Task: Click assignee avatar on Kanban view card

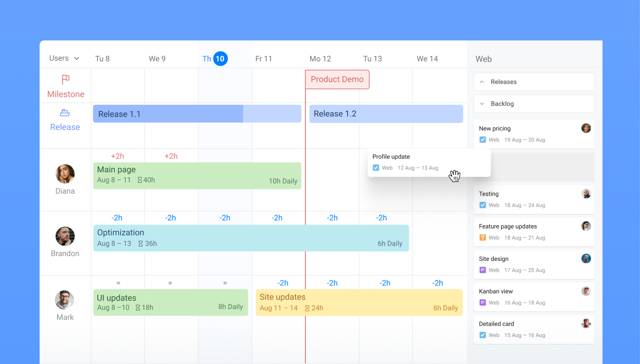Action: tap(586, 291)
